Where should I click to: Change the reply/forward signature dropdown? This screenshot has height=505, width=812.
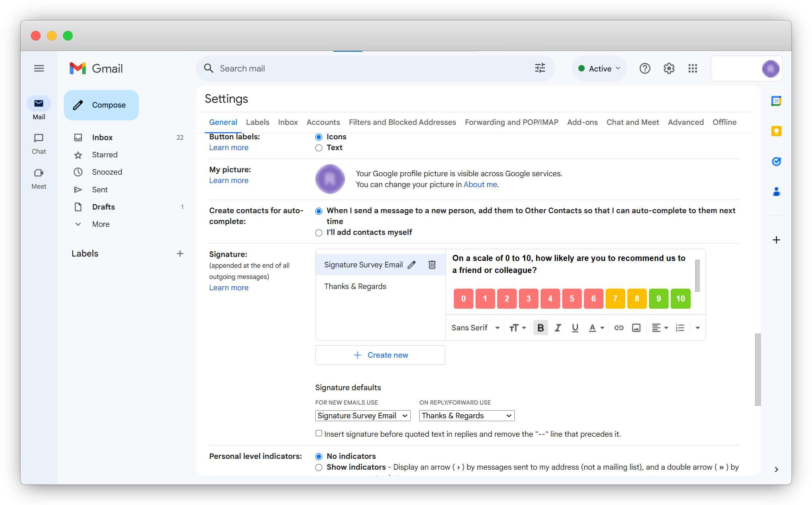pyautogui.click(x=466, y=415)
